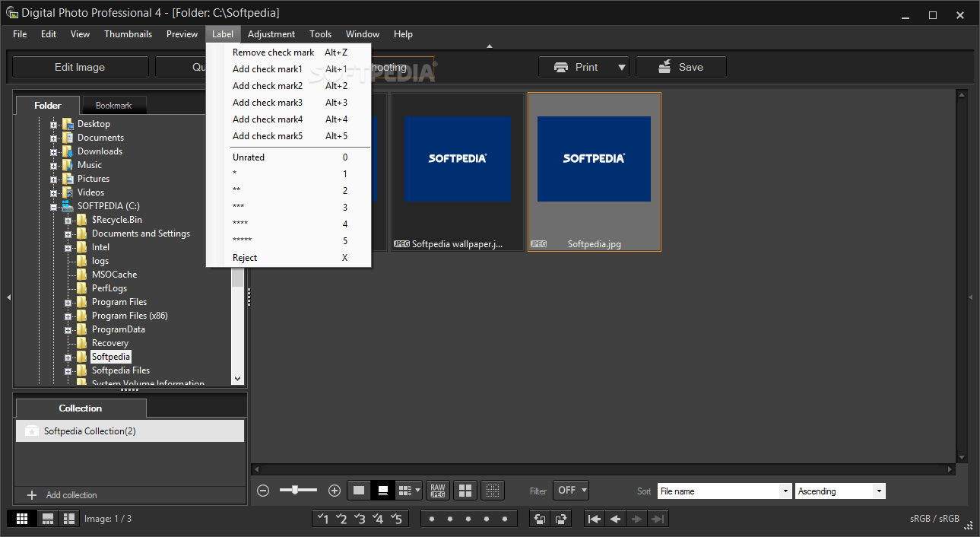
Task: Turn the Filter control off dropdown
Action: point(570,491)
